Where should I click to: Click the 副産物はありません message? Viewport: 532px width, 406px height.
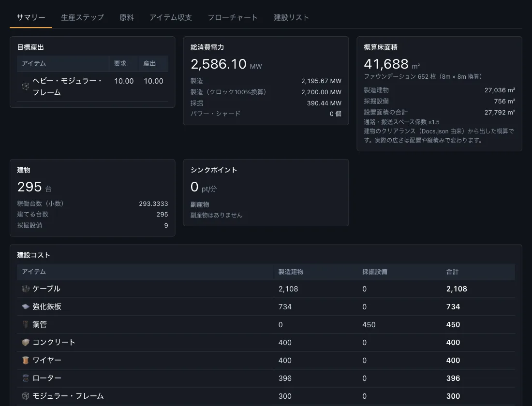[217, 215]
